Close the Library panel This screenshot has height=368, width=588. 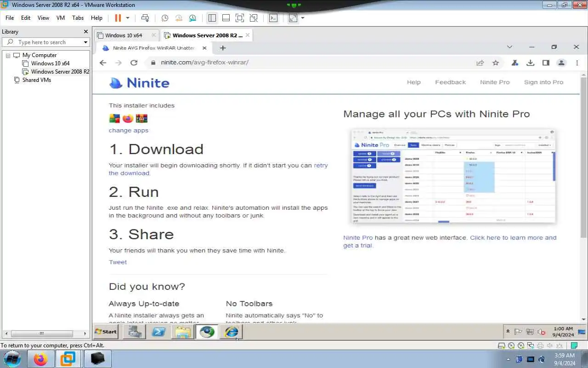point(85,32)
